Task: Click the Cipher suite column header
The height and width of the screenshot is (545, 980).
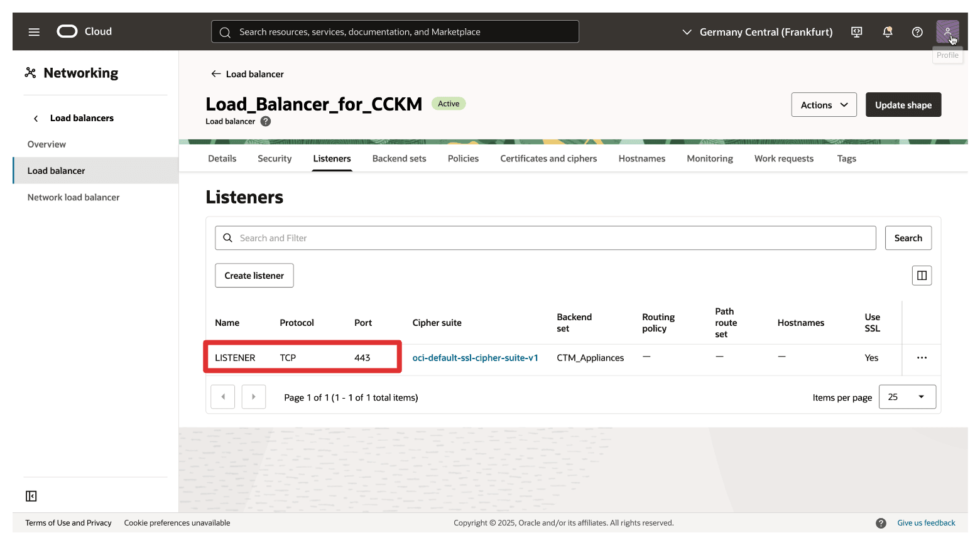Action: (437, 323)
